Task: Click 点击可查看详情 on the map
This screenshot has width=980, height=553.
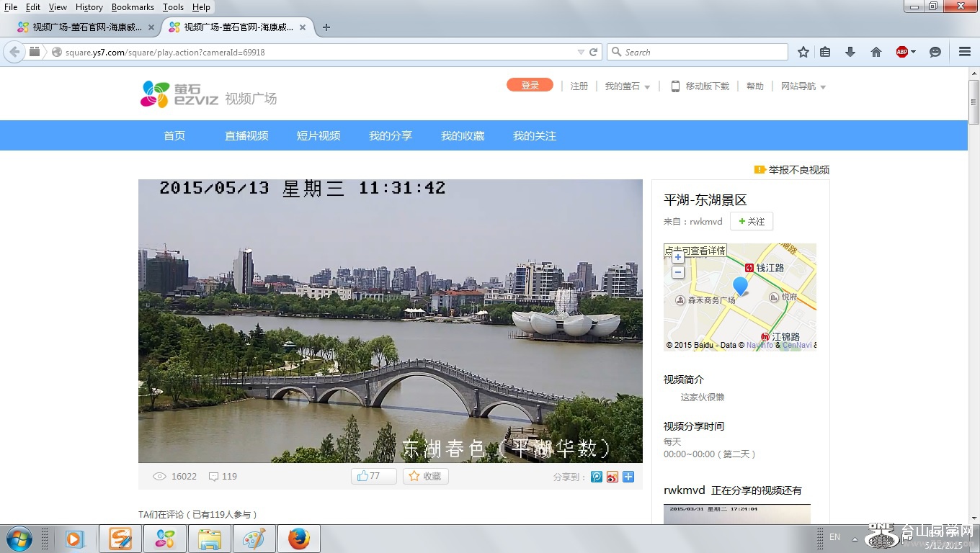Action: pos(695,251)
